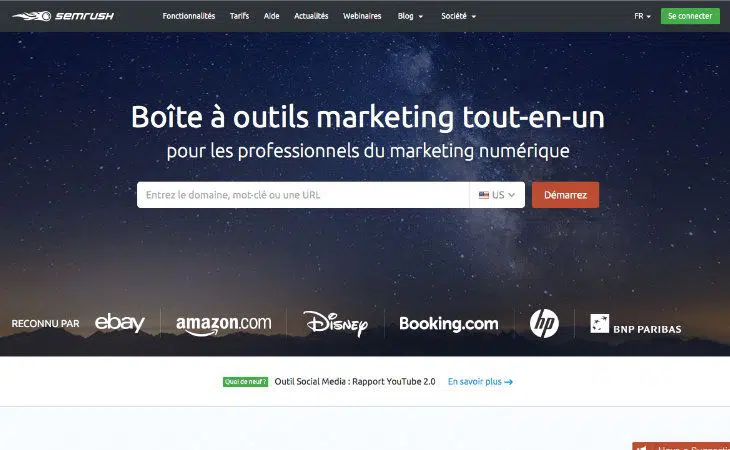Click the green Se connecter button
This screenshot has height=450, width=730.
click(x=690, y=16)
